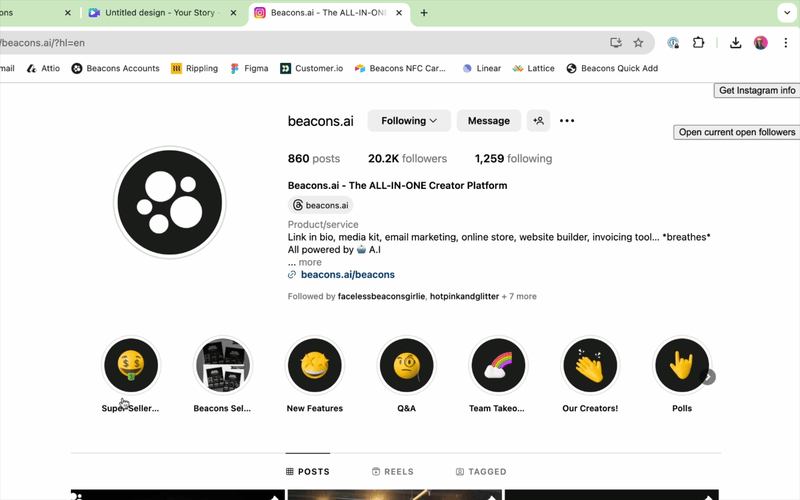Show next highlights with arrow
The width and height of the screenshot is (800, 500).
pyautogui.click(x=708, y=377)
